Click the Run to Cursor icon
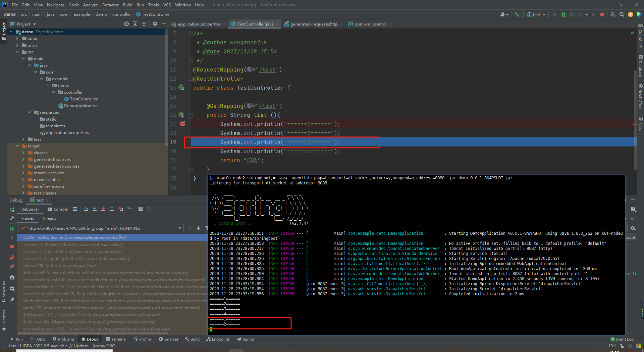The image size is (644, 352). (x=130, y=209)
